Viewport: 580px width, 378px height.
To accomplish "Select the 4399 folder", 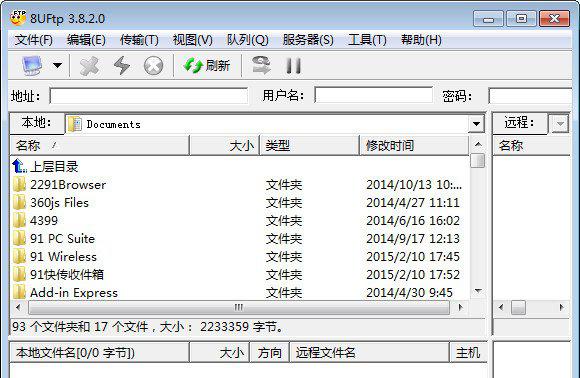I will [44, 221].
